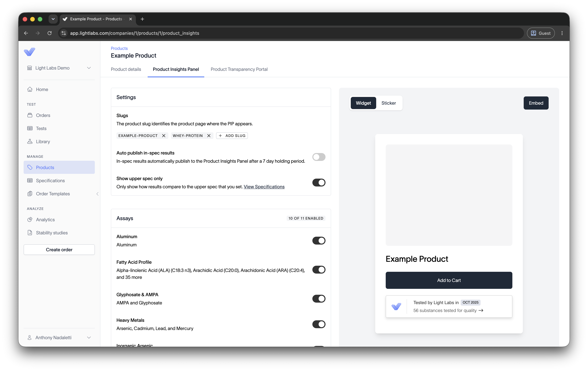Viewport: 588px width, 371px height.
Task: Switch to the Sticker preview tab
Action: pos(388,103)
